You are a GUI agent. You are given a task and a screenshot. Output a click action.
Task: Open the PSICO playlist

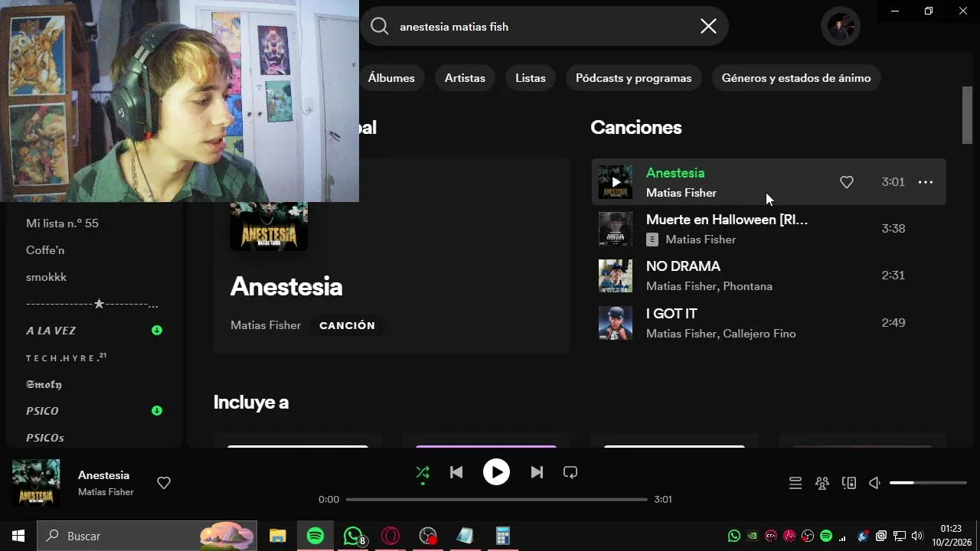(42, 411)
